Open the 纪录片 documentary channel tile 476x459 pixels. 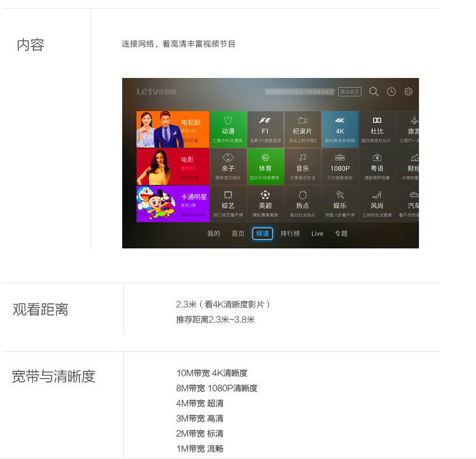pos(303,129)
